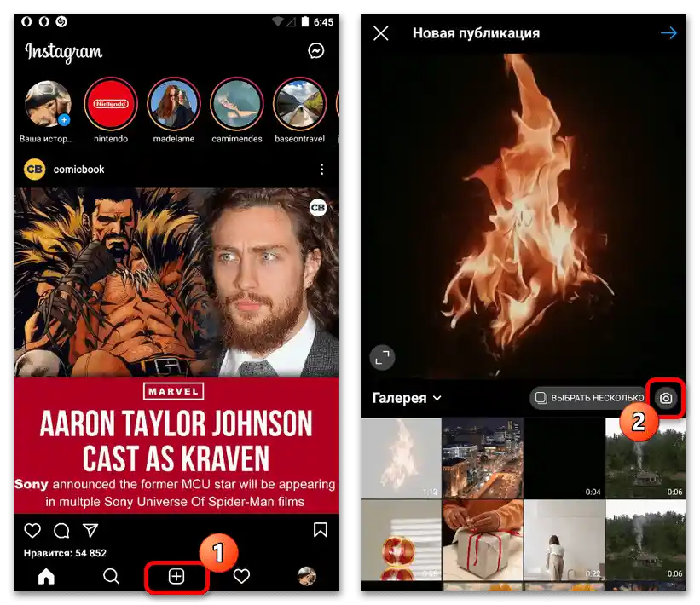The image size is (700, 605).
Task: Tap the "Новая публикация" title
Action: click(476, 33)
